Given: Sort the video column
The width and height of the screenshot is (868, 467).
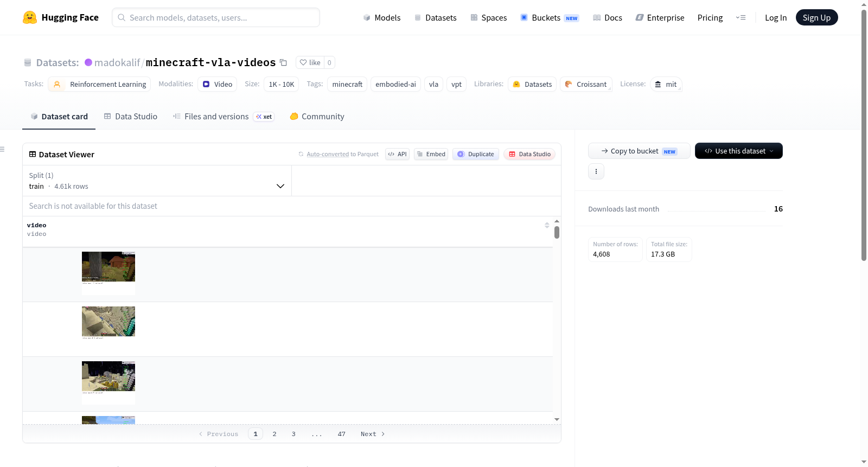Looking at the screenshot, I should click(x=547, y=225).
